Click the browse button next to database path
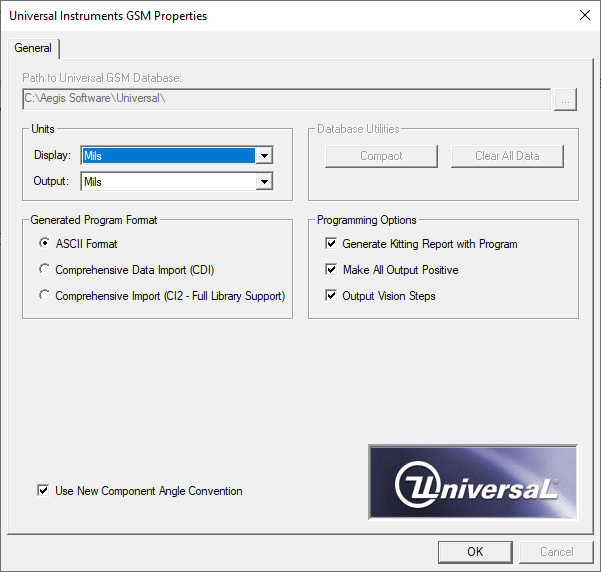Viewport: 601px width, 572px height. [x=566, y=99]
